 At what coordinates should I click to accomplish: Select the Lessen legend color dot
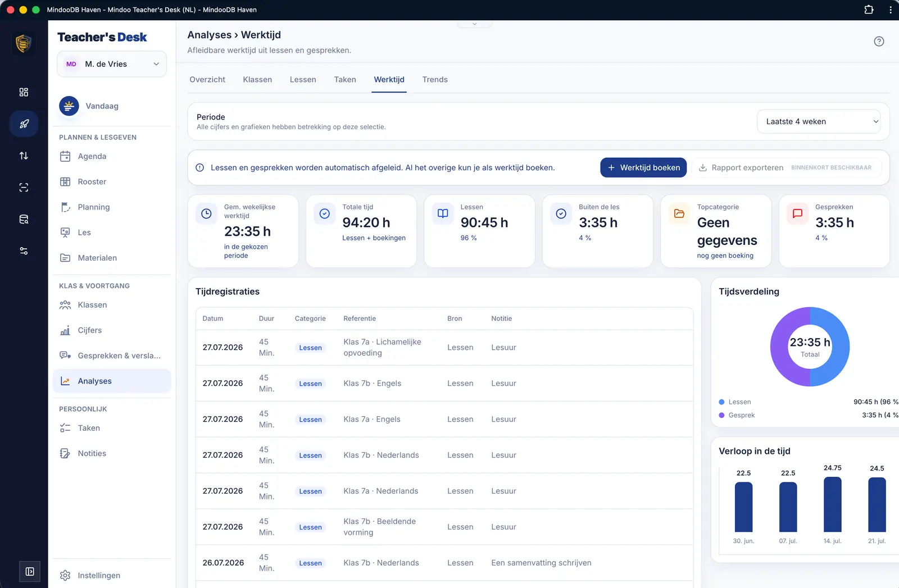tap(721, 402)
